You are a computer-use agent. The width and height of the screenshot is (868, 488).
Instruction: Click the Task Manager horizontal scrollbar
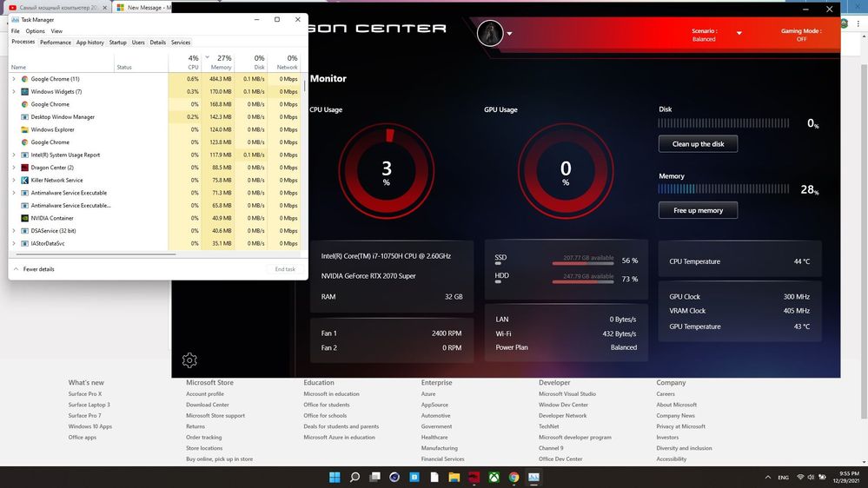pos(96,254)
